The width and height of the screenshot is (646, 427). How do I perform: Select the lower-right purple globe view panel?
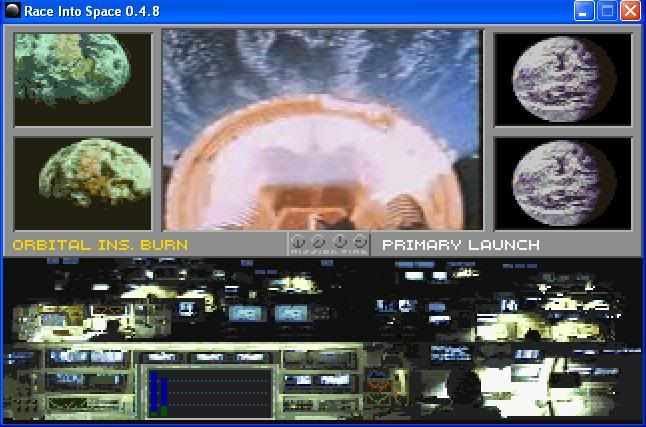(563, 184)
